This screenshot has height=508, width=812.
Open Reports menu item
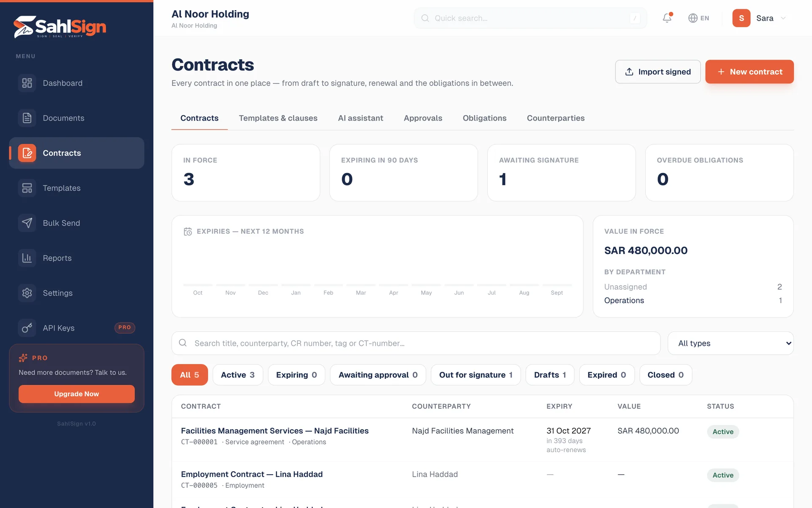[x=77, y=258]
